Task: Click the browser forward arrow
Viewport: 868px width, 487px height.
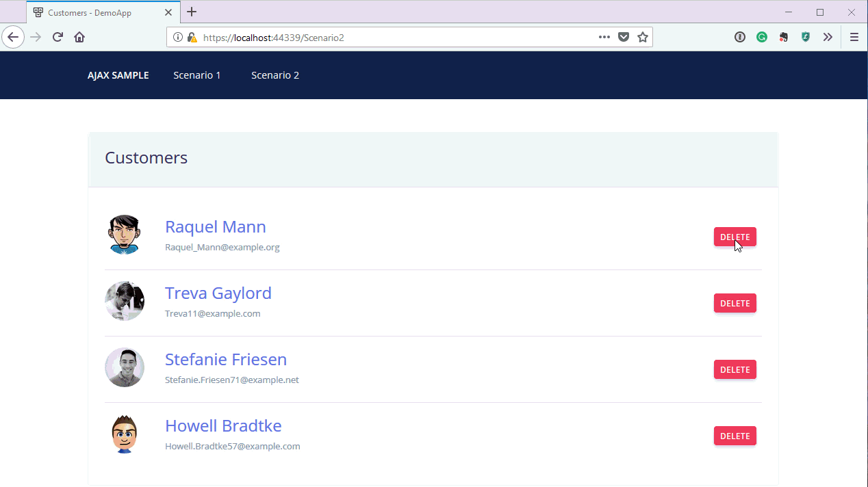Action: coord(36,37)
